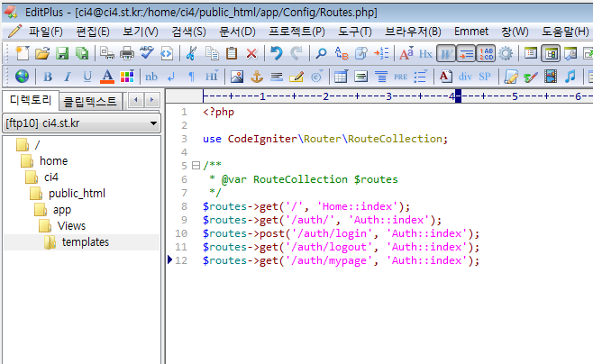The image size is (593, 364).
Task: Toggle Word Wrap with the W button
Action: click(446, 54)
